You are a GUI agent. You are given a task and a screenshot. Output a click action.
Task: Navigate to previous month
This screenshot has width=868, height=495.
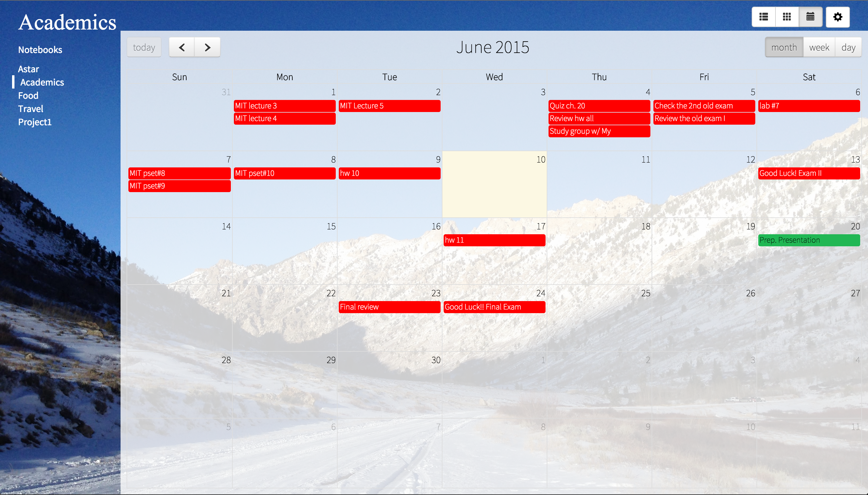(x=181, y=47)
